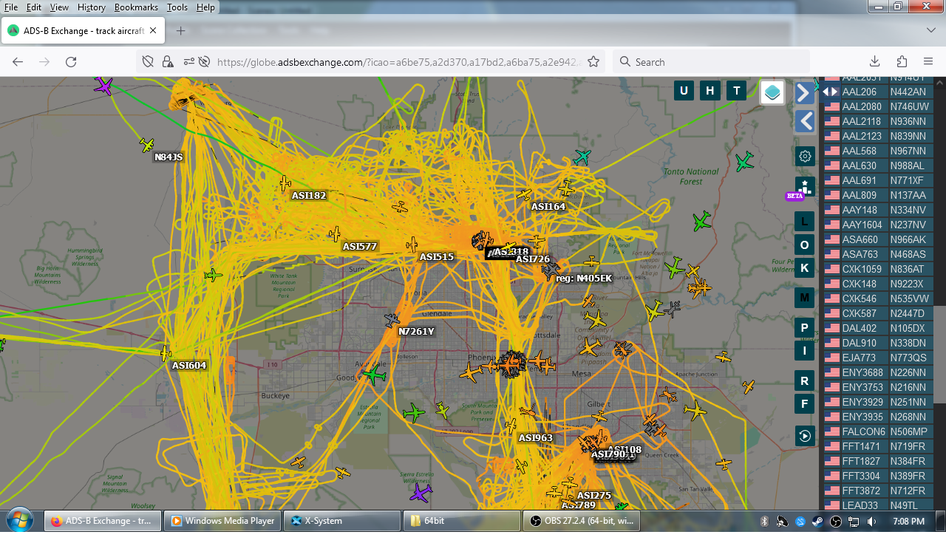
Task: Open the site permissions icon in address bar
Action: (189, 62)
